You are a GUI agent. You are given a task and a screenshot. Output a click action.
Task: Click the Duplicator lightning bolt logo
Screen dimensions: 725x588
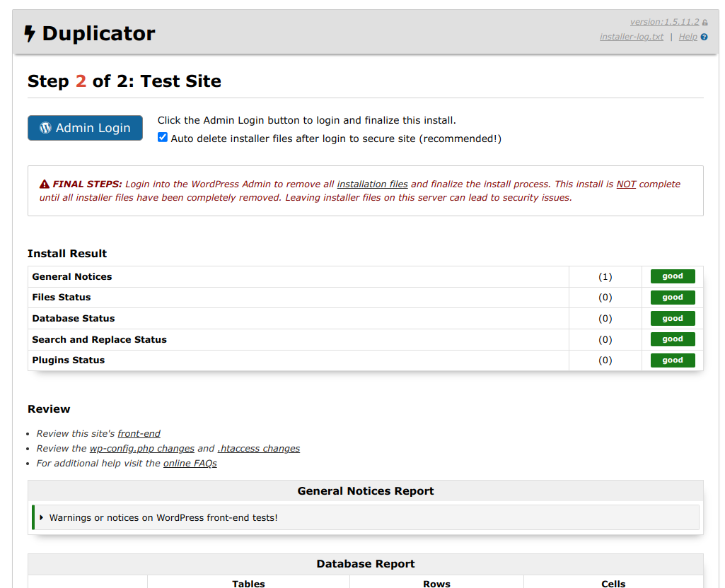[x=30, y=34]
